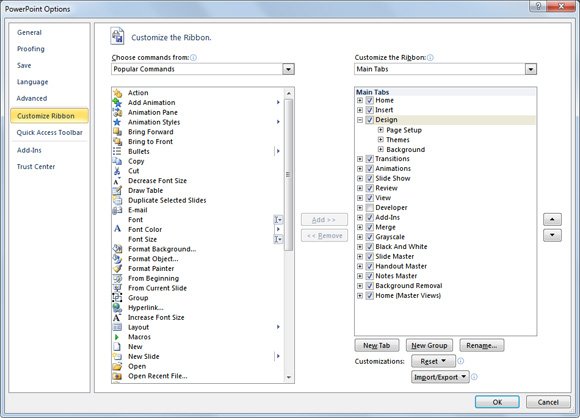The image size is (580, 418).
Task: Open the Quick Access Toolbar category
Action: pos(50,132)
